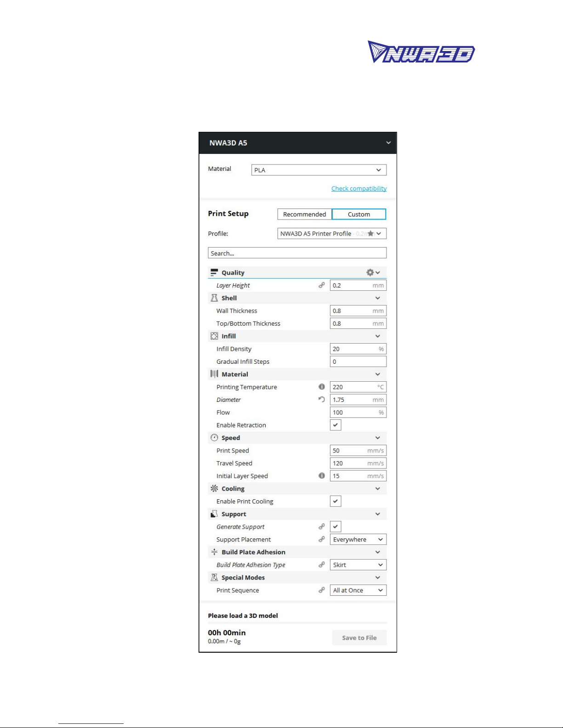This screenshot has width=563, height=728.
Task: Collapse the Cooling settings section
Action: pos(378,489)
